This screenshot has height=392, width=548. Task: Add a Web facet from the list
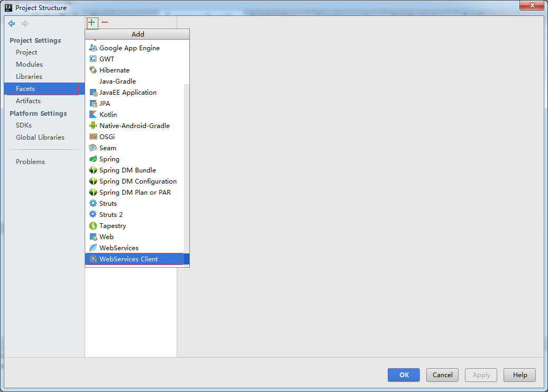coord(134,237)
